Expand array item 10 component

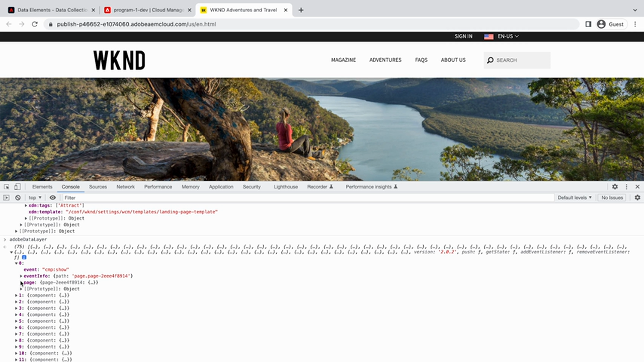click(16, 353)
